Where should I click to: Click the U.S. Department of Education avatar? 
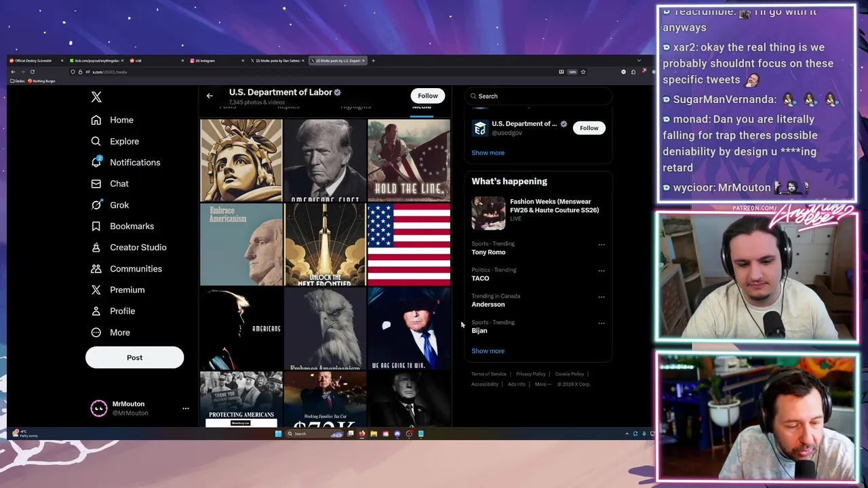click(x=480, y=128)
